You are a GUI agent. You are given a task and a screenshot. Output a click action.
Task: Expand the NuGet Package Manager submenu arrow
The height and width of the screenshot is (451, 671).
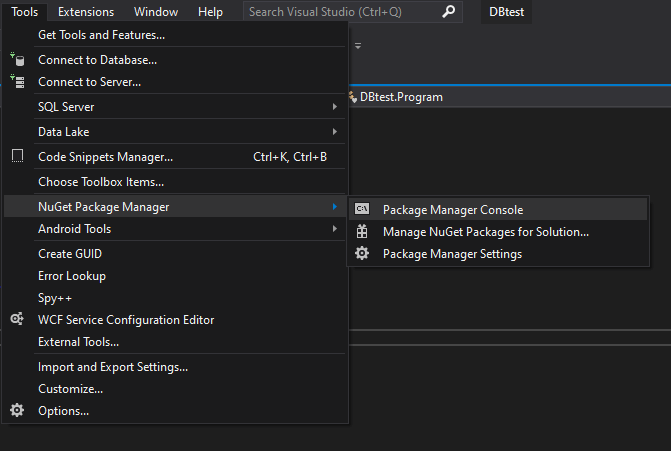[335, 207]
